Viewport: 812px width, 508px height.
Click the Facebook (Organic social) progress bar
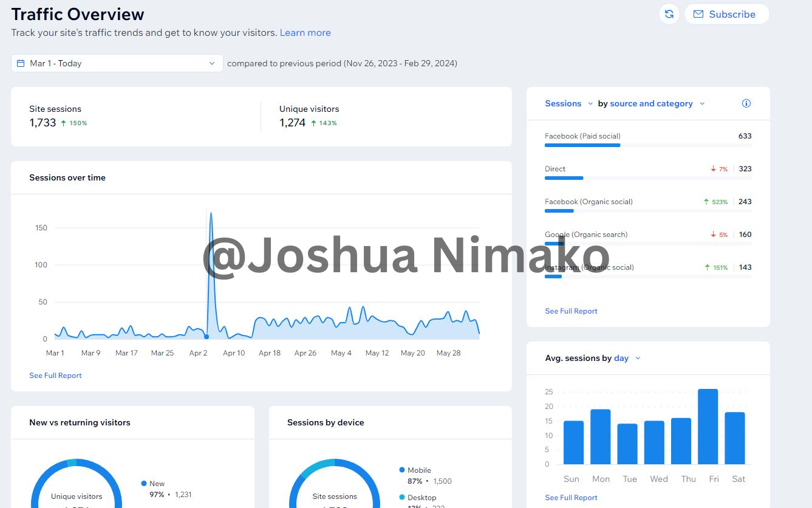pos(648,211)
